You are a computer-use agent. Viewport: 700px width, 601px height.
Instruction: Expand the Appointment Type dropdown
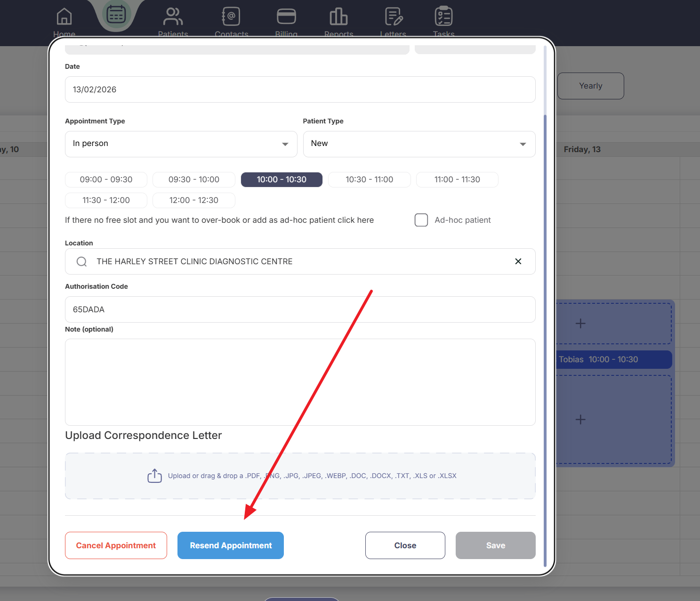[x=181, y=144]
